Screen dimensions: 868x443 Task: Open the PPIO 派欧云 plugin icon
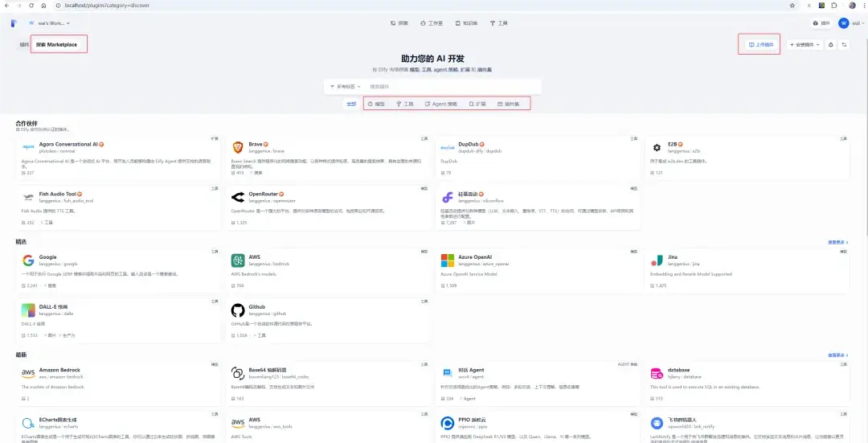click(448, 423)
